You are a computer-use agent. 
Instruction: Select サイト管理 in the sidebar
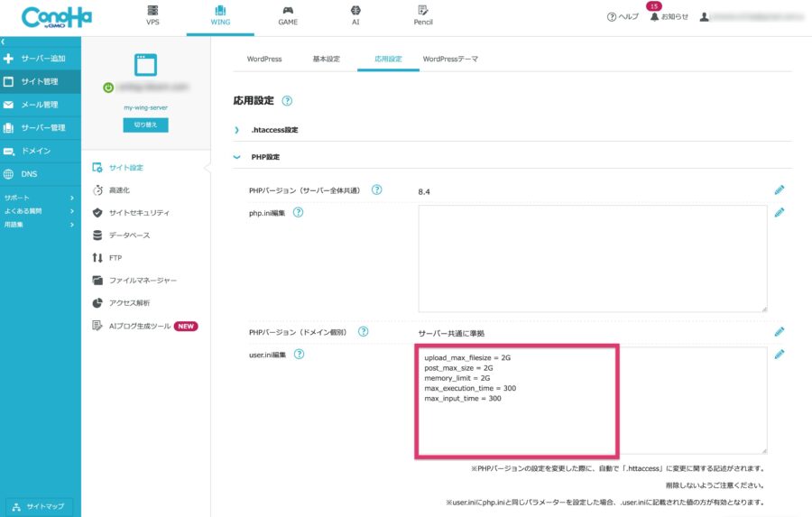41,81
